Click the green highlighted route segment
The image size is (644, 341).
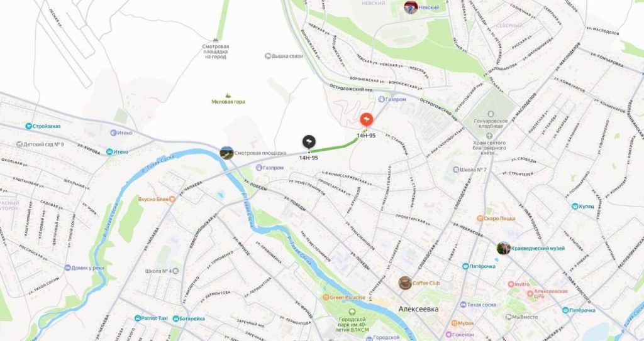click(x=335, y=147)
